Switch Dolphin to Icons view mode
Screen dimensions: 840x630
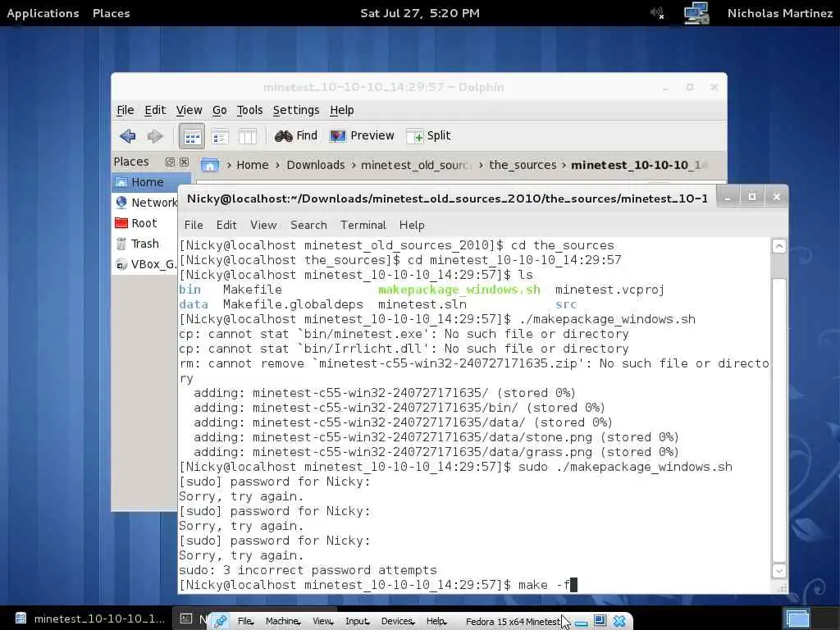(x=192, y=137)
